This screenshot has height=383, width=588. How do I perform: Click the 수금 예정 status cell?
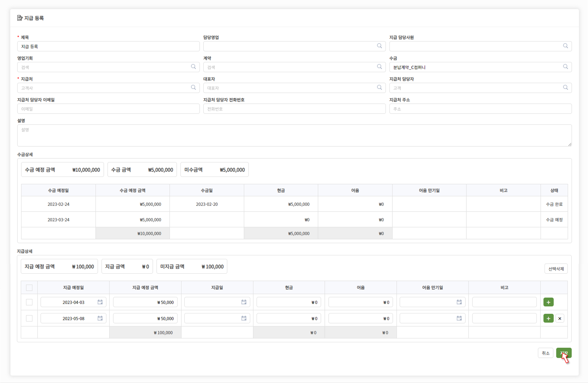point(554,220)
